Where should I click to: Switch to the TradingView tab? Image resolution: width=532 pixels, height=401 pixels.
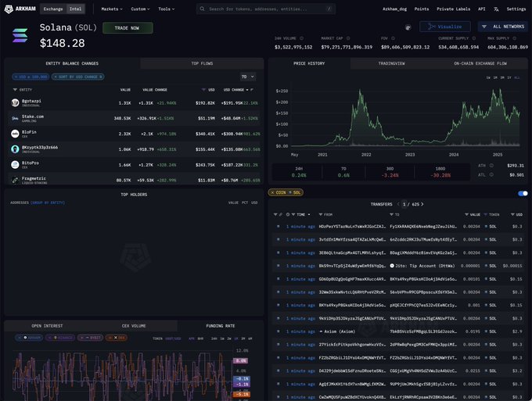tap(391, 63)
